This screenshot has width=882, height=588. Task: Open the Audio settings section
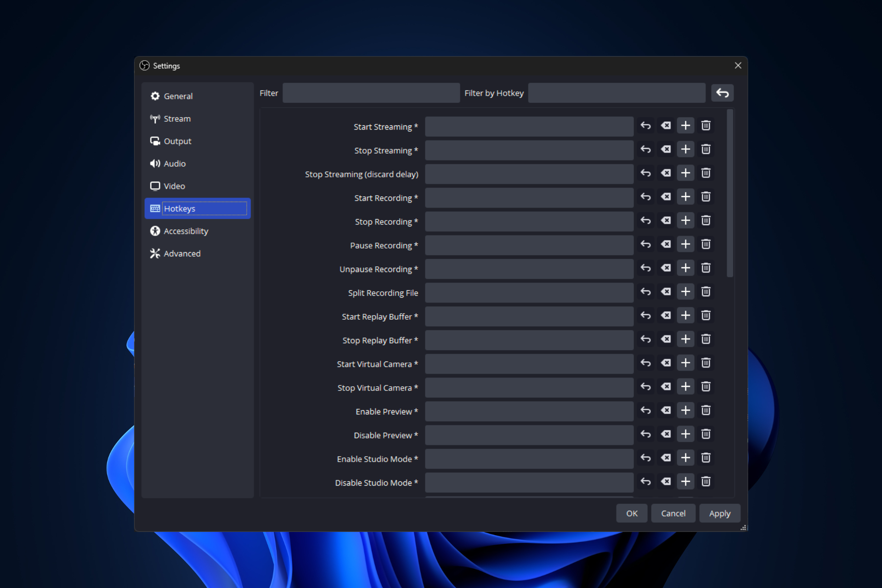click(x=198, y=164)
